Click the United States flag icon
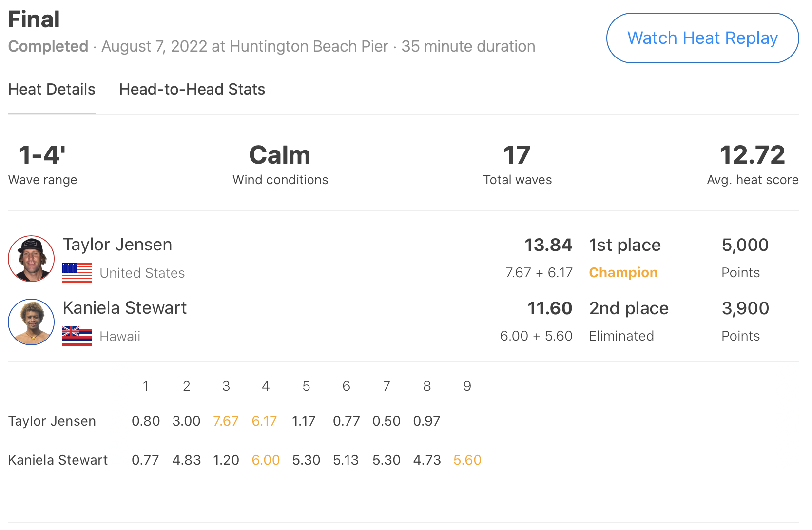 (77, 273)
